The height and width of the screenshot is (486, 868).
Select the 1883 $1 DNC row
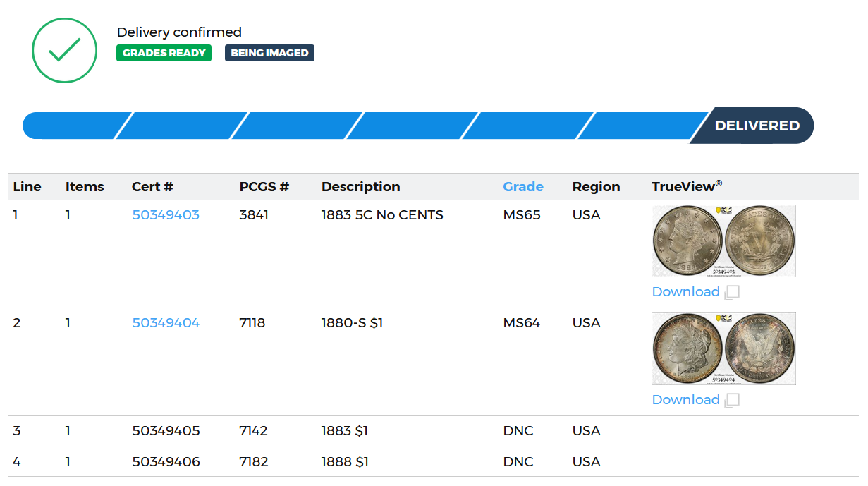344,431
